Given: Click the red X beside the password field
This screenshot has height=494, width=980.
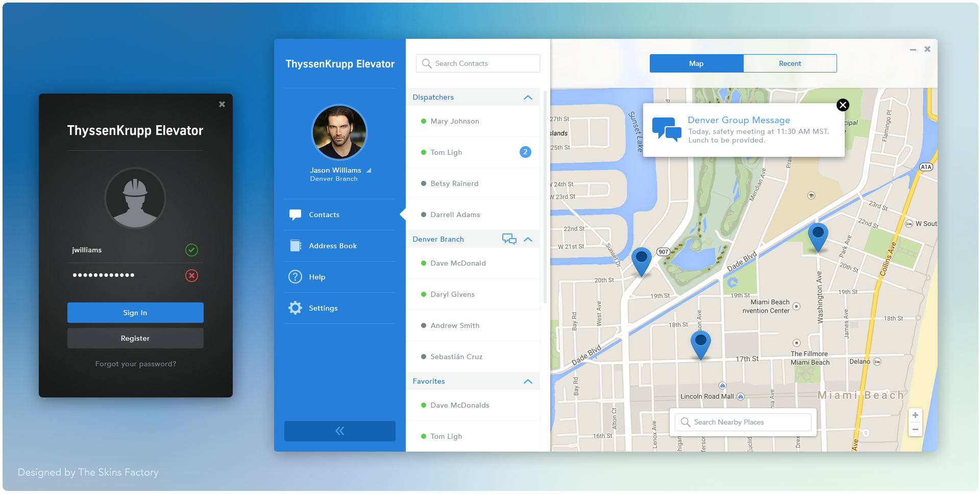Looking at the screenshot, I should click(191, 276).
